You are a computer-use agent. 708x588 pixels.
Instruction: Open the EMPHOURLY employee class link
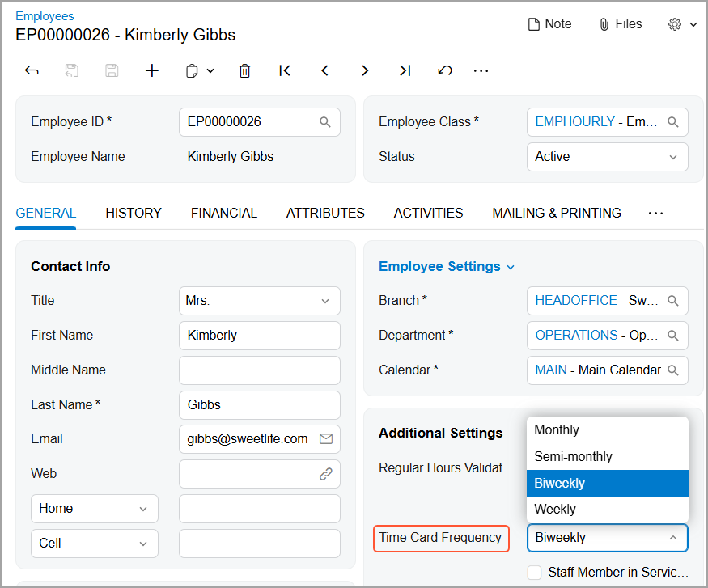click(574, 122)
